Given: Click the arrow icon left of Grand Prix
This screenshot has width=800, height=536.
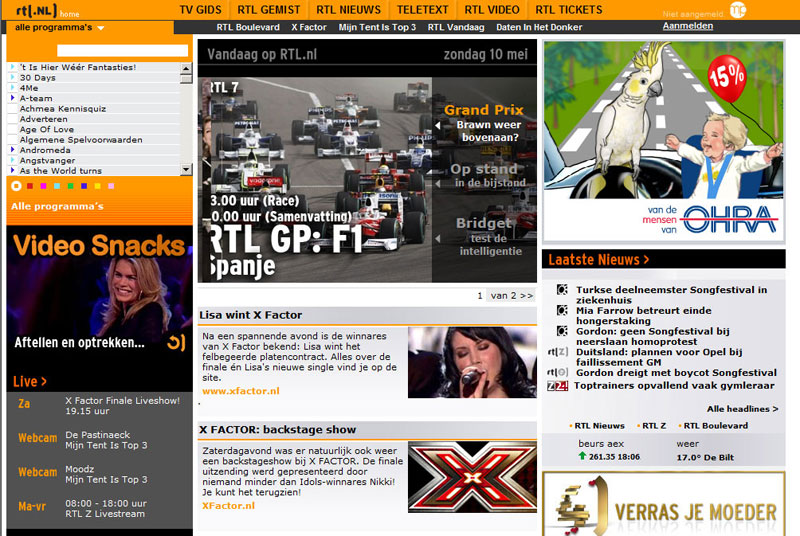Looking at the screenshot, I should coord(437,125).
